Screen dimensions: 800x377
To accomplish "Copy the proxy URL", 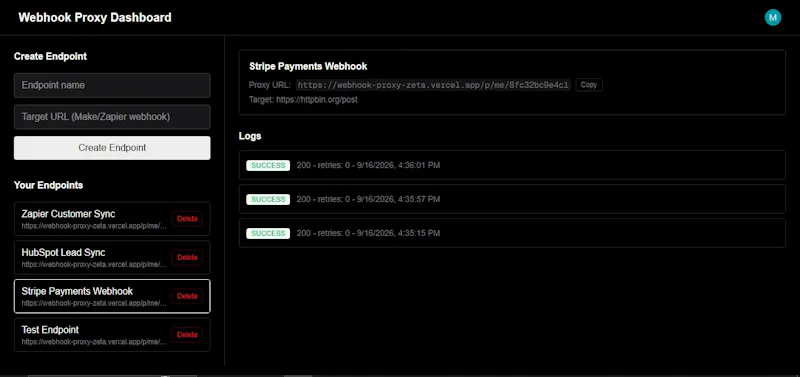I will 589,85.
